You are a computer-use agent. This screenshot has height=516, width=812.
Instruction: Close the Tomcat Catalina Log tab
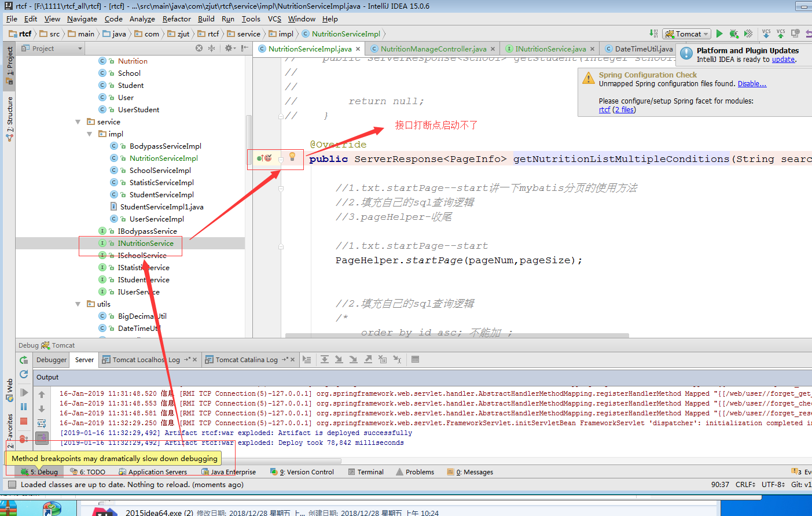pos(293,360)
